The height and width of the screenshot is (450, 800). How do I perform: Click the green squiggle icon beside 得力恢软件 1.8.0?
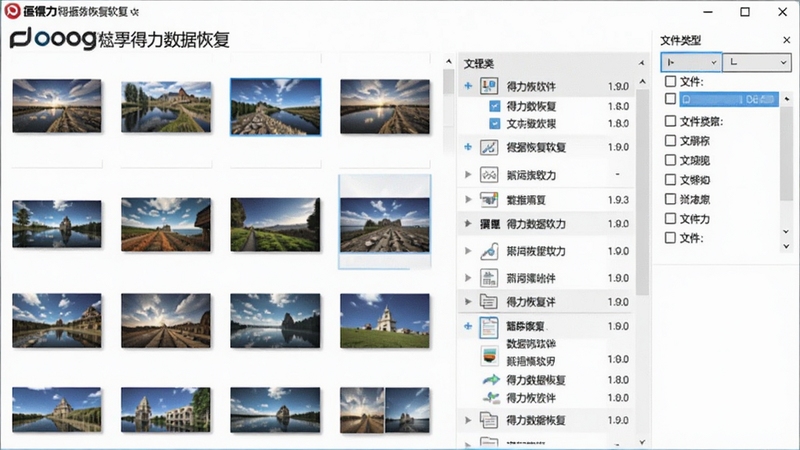491,397
